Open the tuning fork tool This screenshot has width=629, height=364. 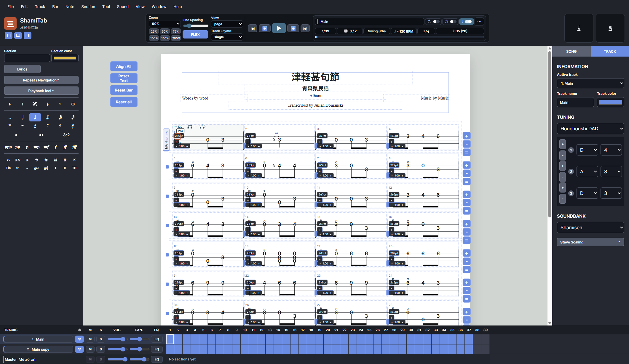point(579,28)
